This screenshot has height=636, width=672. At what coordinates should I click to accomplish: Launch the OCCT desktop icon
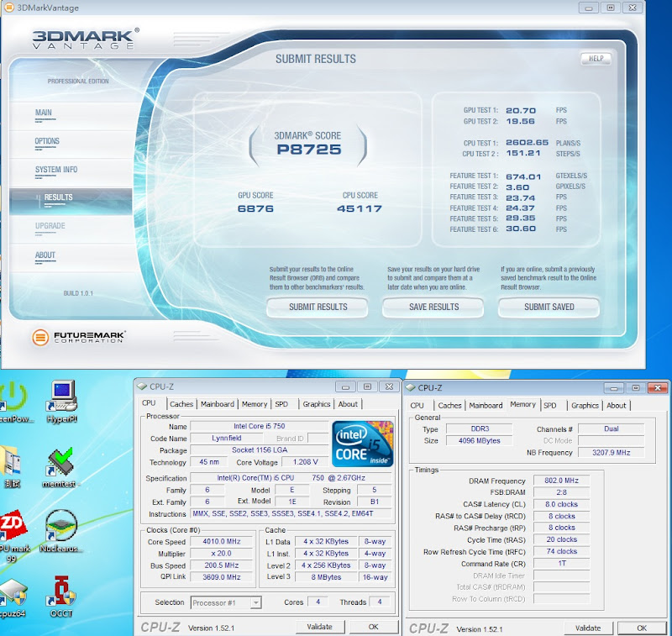pyautogui.click(x=61, y=597)
